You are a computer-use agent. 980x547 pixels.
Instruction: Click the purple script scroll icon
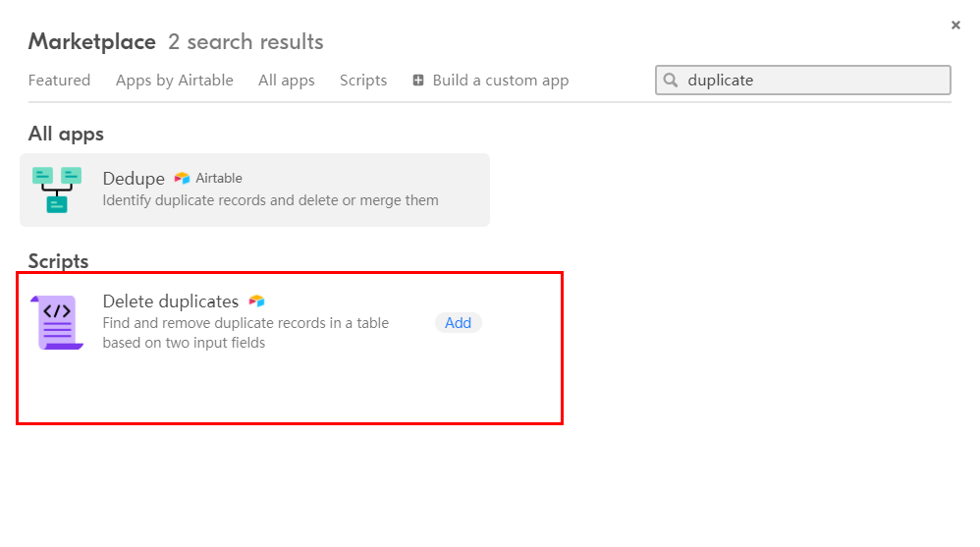[57, 322]
